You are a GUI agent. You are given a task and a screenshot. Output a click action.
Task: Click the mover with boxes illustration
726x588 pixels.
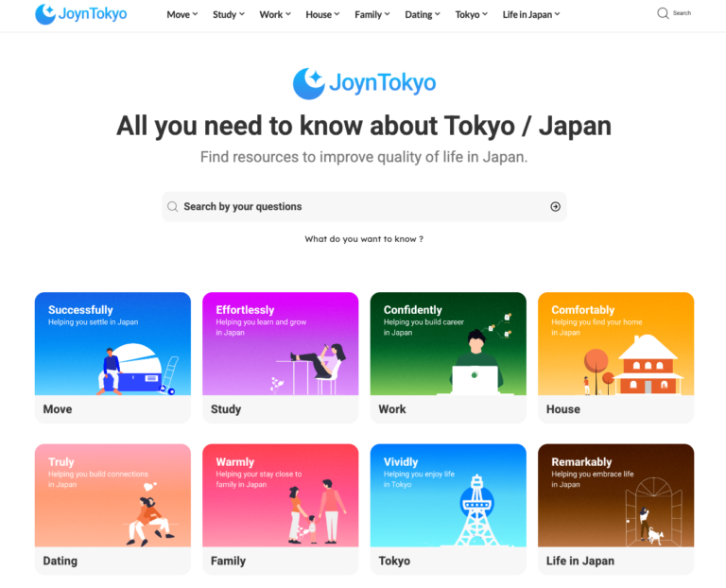(x=135, y=369)
